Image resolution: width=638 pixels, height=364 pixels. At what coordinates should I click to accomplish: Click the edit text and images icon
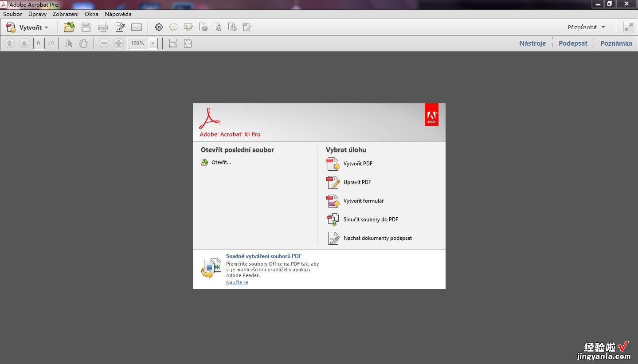pos(120,27)
